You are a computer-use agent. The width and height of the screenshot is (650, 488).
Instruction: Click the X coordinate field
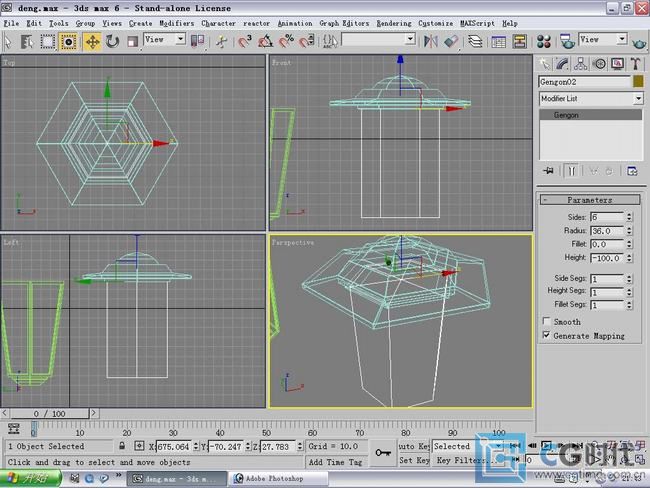[173, 447]
